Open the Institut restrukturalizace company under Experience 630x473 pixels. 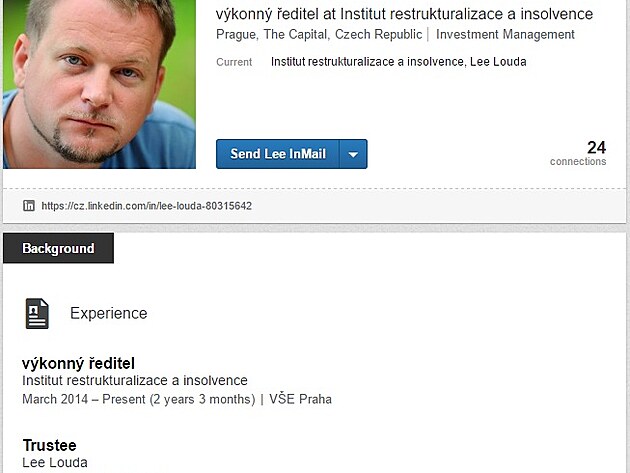(134, 381)
